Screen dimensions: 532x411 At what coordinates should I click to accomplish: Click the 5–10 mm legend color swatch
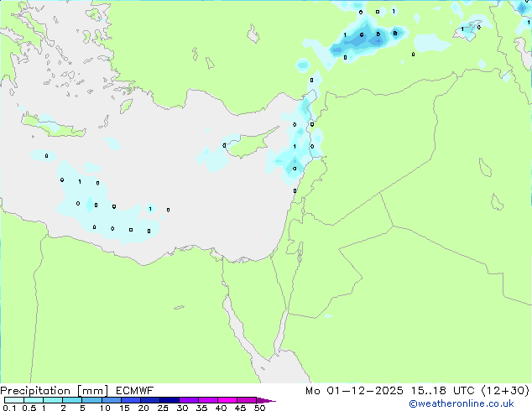pos(91,400)
